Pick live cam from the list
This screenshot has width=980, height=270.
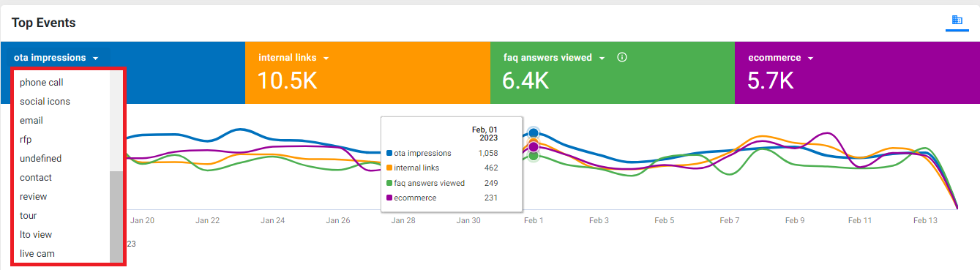[61, 254]
